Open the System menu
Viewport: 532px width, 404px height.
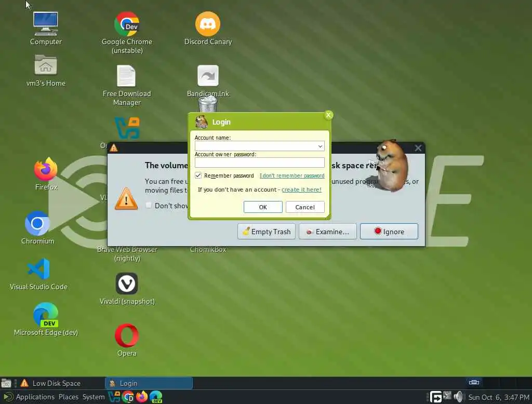[94, 397]
